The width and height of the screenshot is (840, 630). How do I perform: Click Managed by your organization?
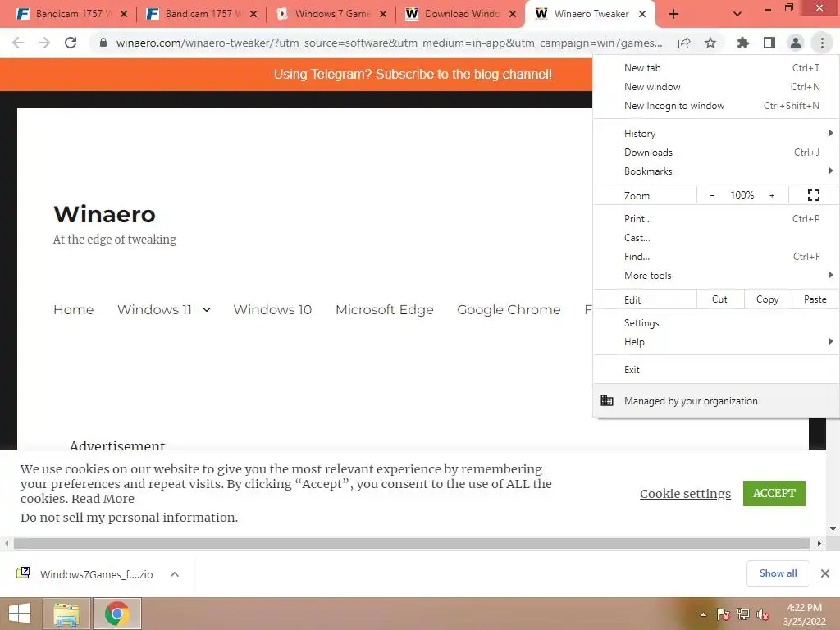coord(715,400)
